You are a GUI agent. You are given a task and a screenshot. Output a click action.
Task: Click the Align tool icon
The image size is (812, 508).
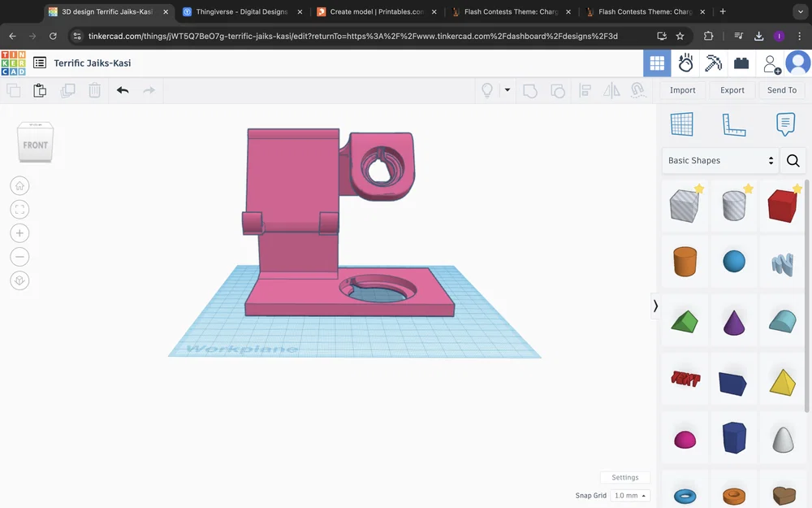point(585,91)
